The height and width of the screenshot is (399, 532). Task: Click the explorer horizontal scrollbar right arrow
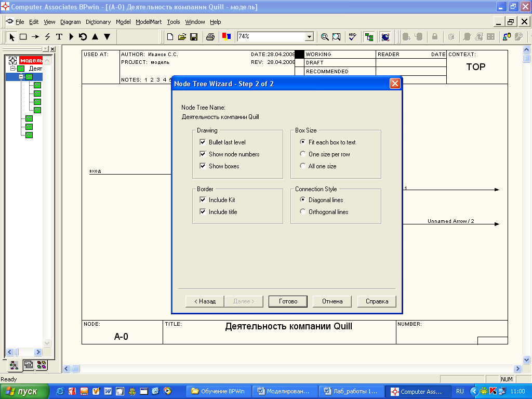tap(38, 352)
